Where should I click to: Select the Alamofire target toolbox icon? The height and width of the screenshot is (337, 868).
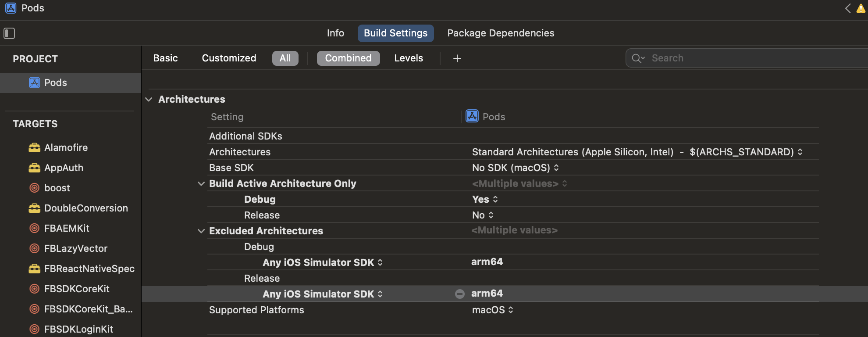[34, 148]
